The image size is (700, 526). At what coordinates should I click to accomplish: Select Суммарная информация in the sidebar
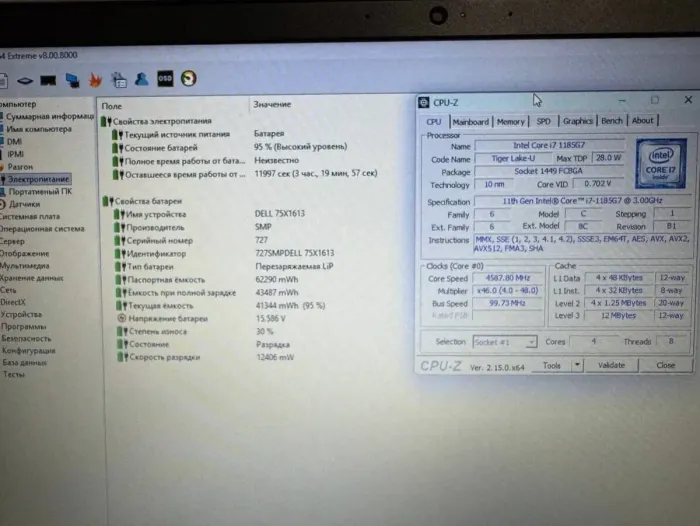(50, 116)
